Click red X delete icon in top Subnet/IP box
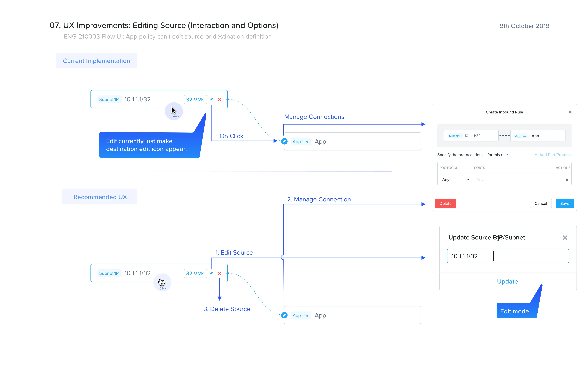Screen dimensions: 588x367 pyautogui.click(x=219, y=100)
